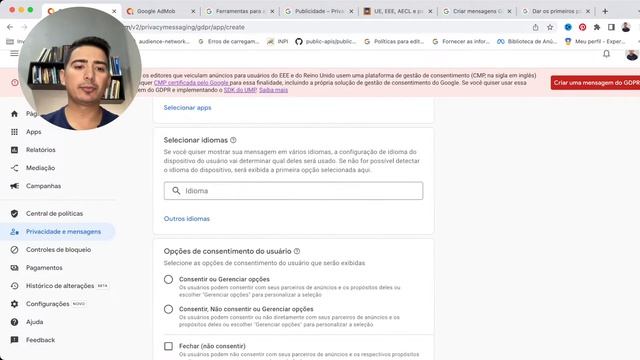640x360 pixels.
Task: Click Criar uma mensagem do GDPR button
Action: 596,82
